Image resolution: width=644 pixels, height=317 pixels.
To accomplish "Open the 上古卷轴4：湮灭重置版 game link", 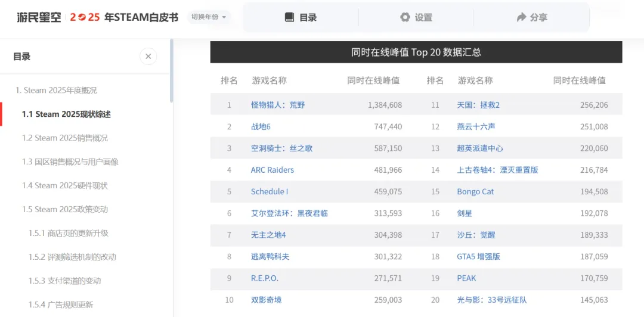I will pos(497,170).
